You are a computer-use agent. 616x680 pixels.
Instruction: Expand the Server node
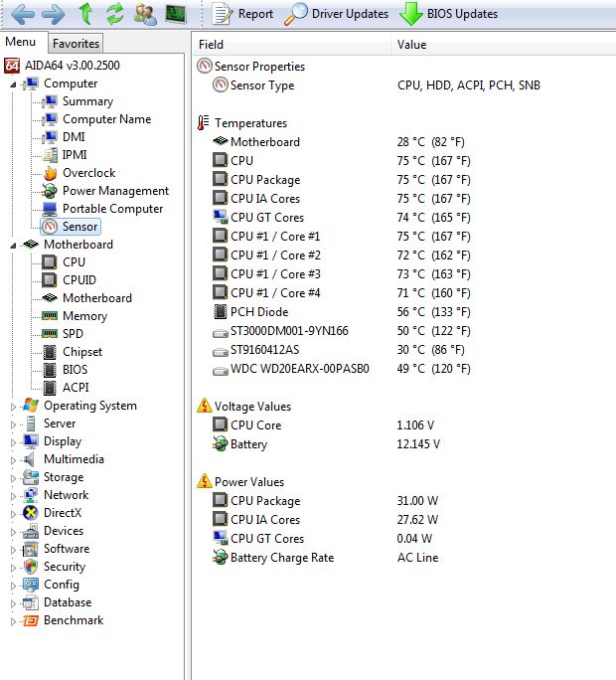(x=13, y=425)
